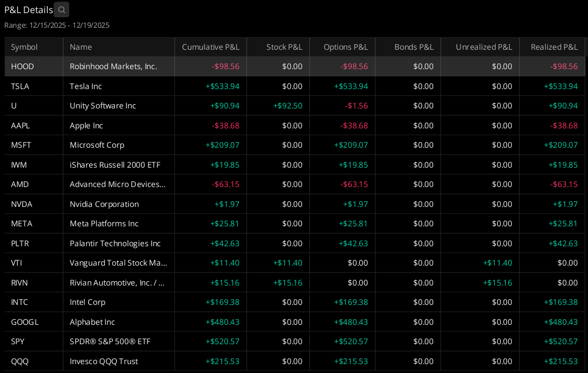Click the Unity Software Inc name
Screen dimensions: 588x373
coord(103,106)
